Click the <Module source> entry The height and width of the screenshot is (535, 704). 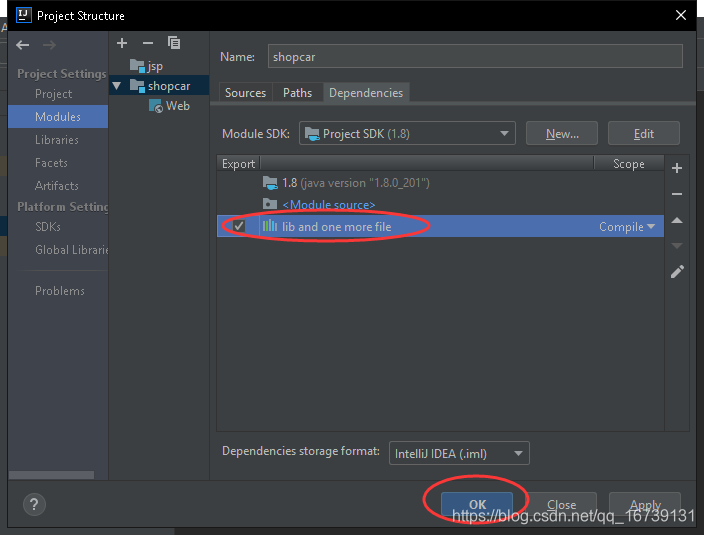point(329,205)
